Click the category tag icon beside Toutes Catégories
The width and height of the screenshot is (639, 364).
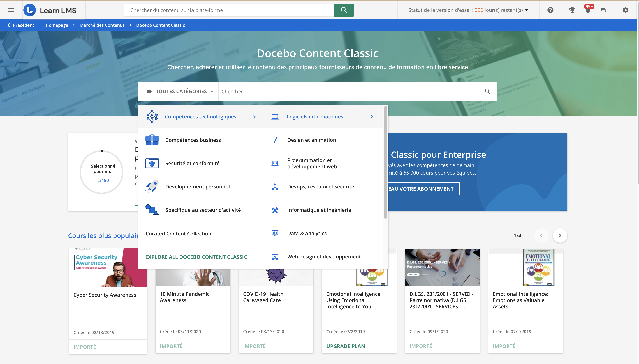tap(149, 91)
